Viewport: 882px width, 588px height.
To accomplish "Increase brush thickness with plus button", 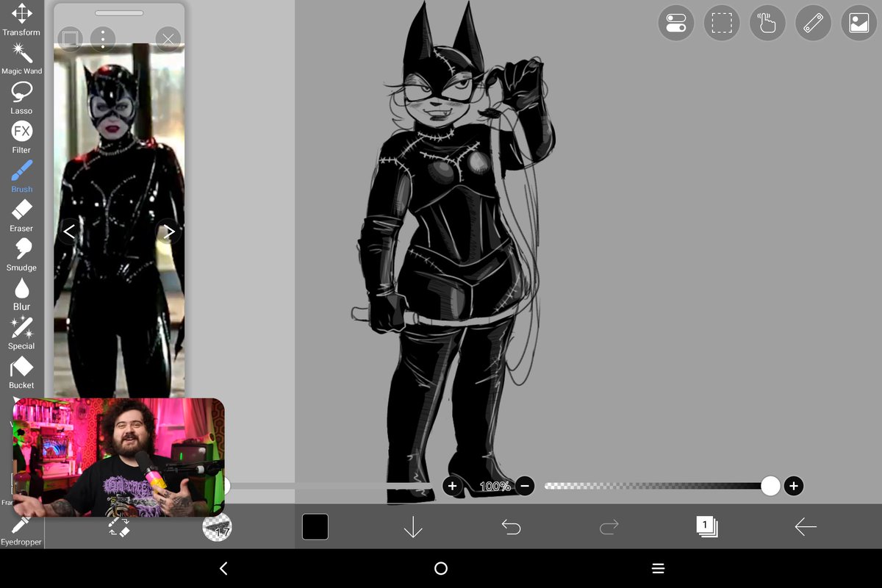I will [x=452, y=486].
